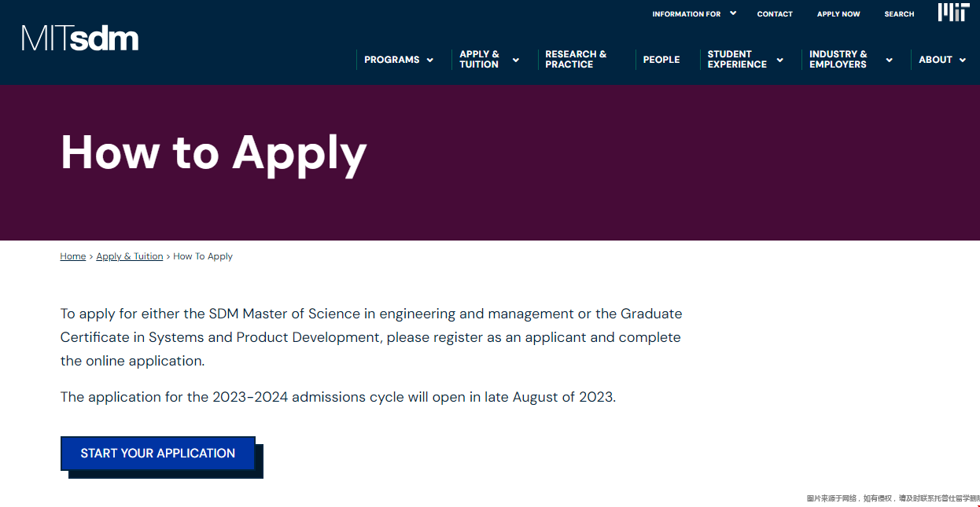Expand the Apply & Tuition chevron

tap(516, 61)
